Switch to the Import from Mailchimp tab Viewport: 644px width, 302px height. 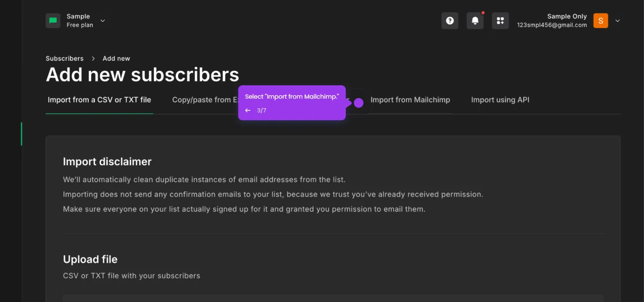[410, 100]
